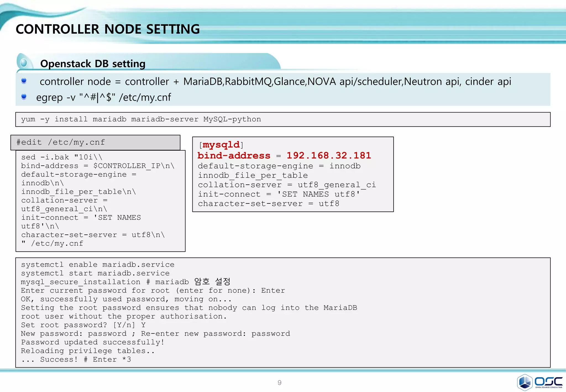Click the slide title CONTROLLER NODE SETTING

point(108,29)
